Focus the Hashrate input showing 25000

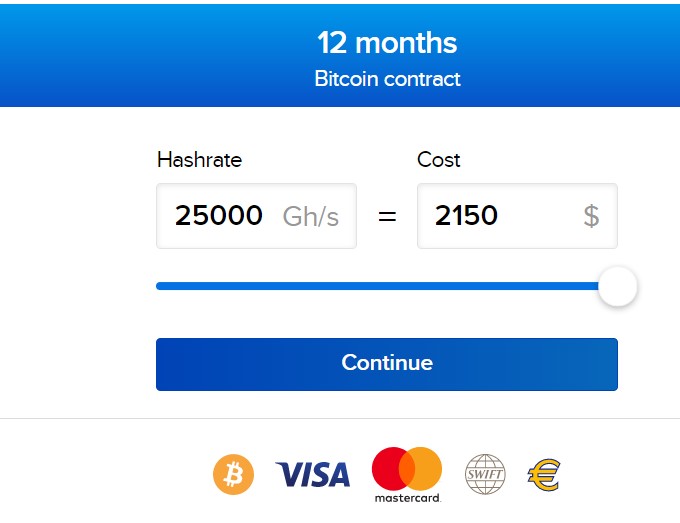[256, 216]
